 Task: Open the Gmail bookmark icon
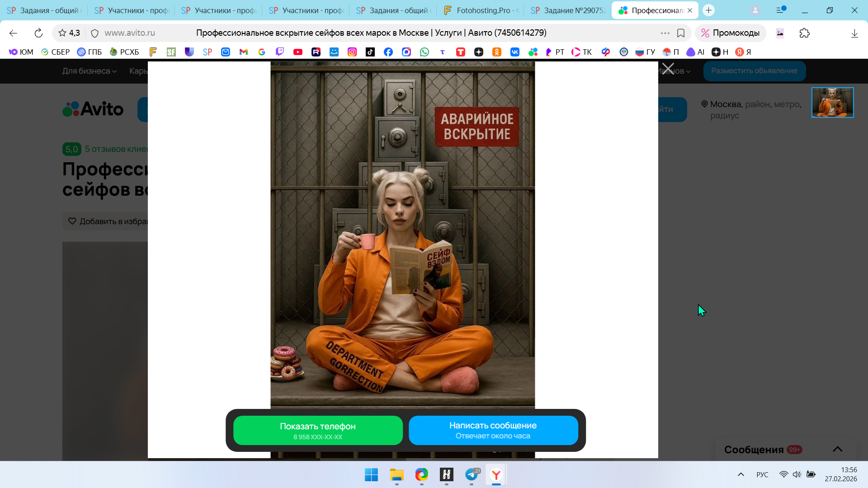244,52
